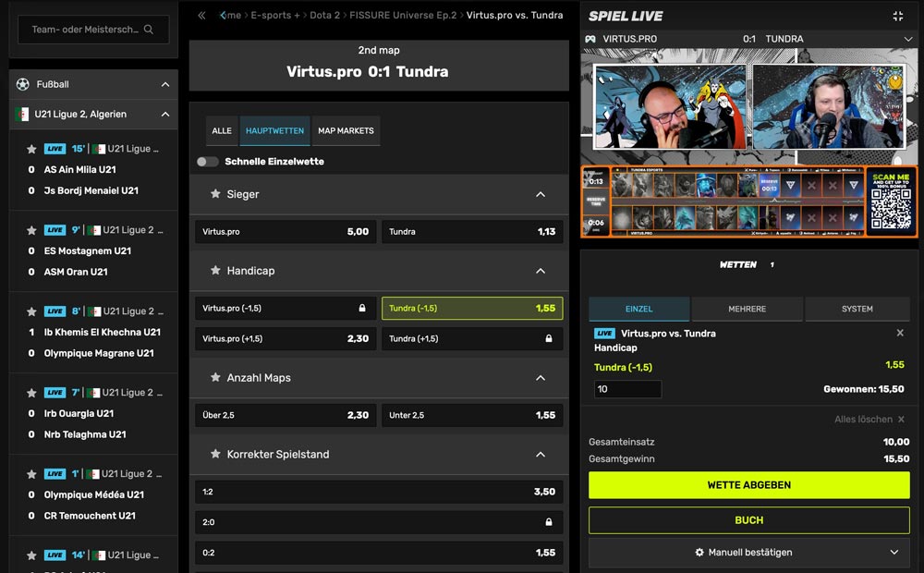Viewport: 924px width, 573px height.
Task: Click the lock on the 2:0 score
Action: (x=549, y=522)
